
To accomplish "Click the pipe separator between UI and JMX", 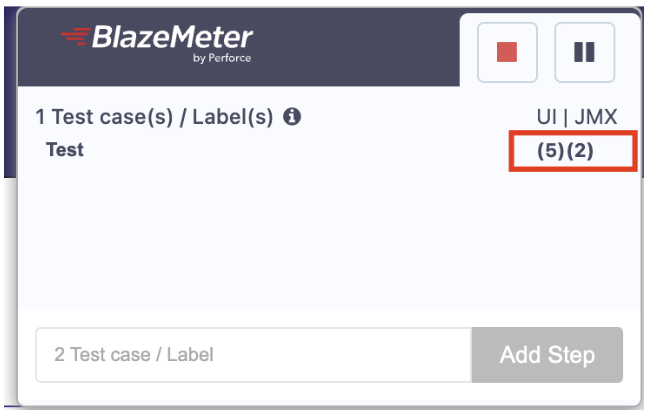I will 566,117.
